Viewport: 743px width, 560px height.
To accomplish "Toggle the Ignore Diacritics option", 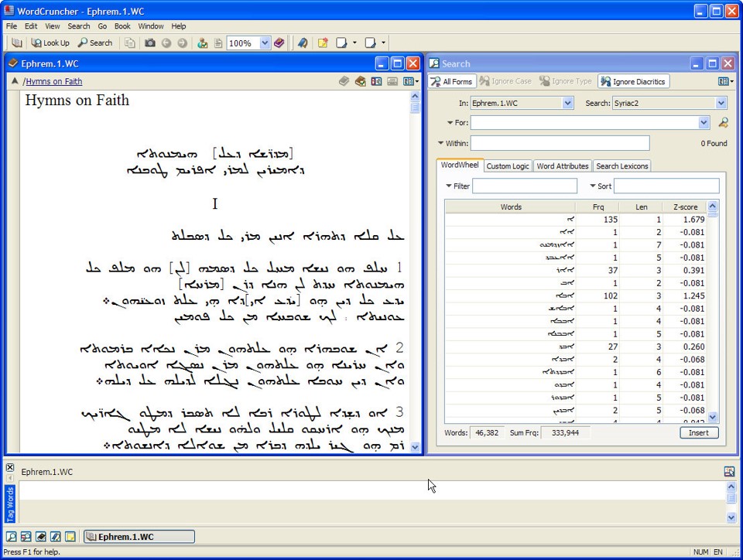I will [633, 81].
